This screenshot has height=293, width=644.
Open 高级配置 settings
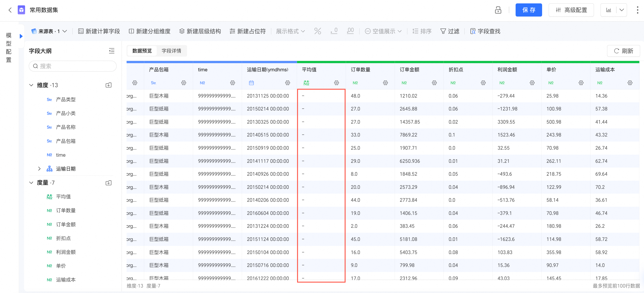click(571, 10)
